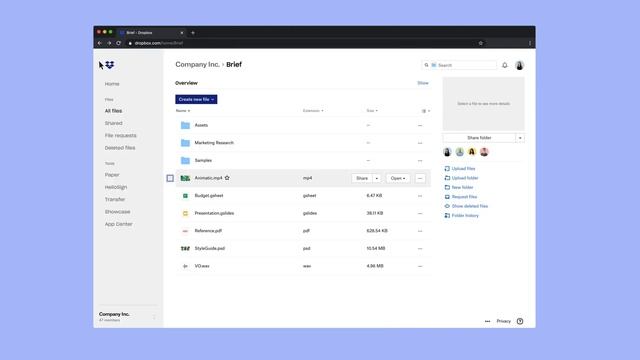Click the Presentation.gslides slides icon
Viewport: 640px width, 360px height.
pyautogui.click(x=185, y=213)
